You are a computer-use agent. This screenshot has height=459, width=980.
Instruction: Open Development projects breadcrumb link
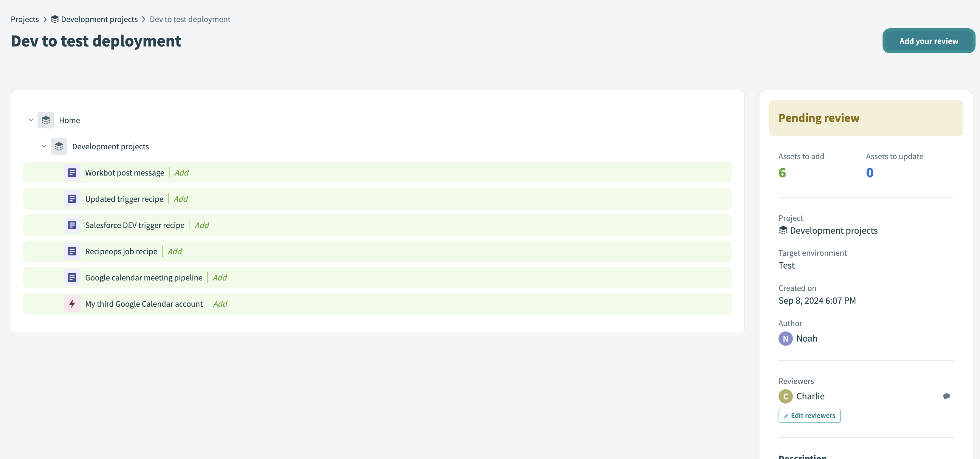[x=99, y=19]
